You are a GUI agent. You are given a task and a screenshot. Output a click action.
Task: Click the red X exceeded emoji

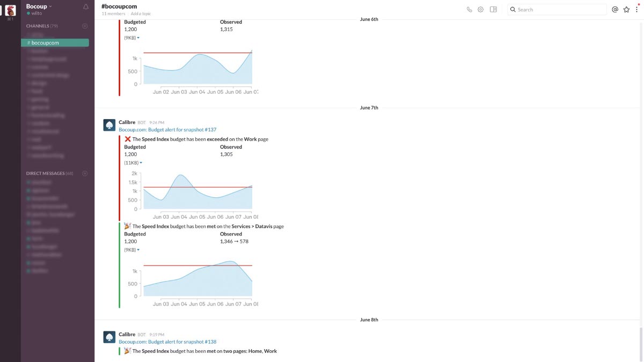point(128,139)
